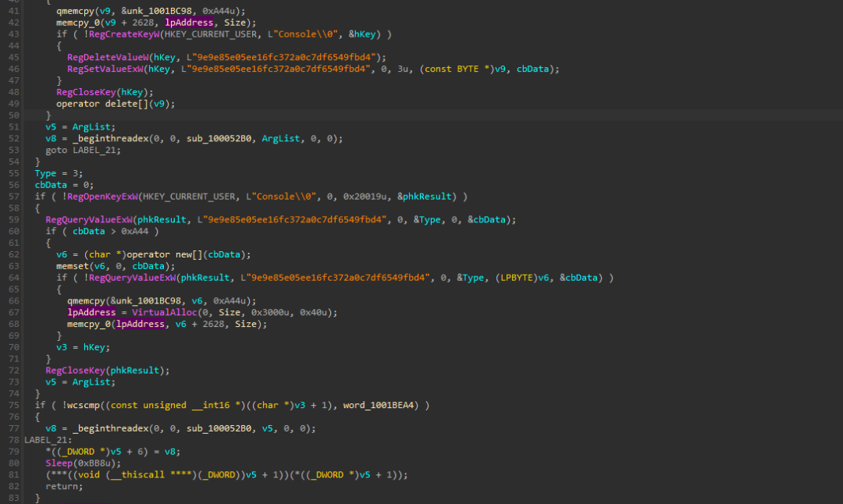Screen dimensions: 843x504
Task: Select RegQueryValueExW on line 59
Action: pos(89,220)
